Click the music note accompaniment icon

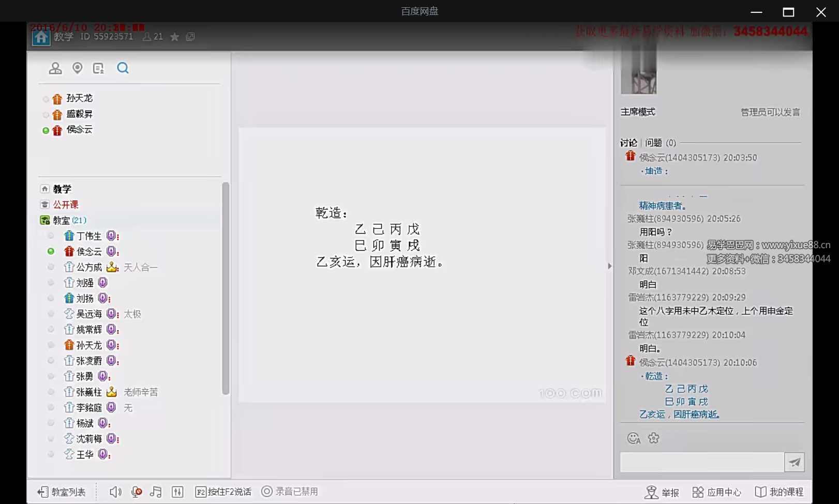pyautogui.click(x=155, y=492)
